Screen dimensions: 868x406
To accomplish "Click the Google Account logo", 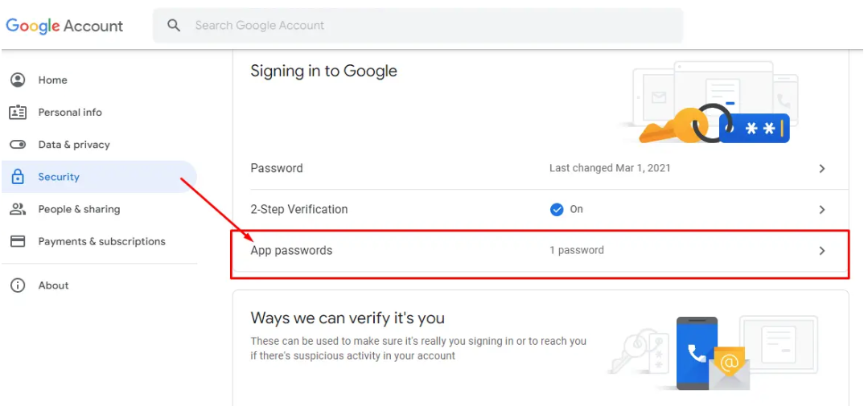I will point(65,26).
